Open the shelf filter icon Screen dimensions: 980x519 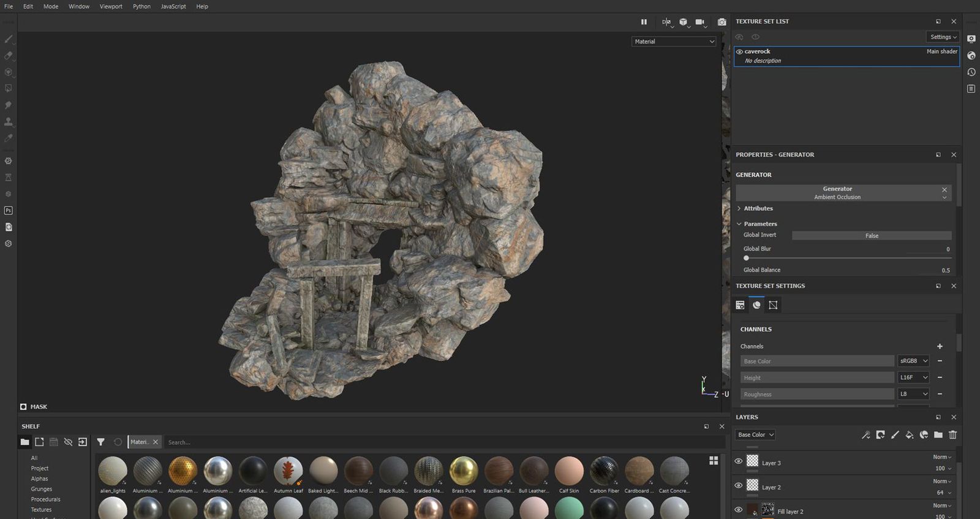100,442
